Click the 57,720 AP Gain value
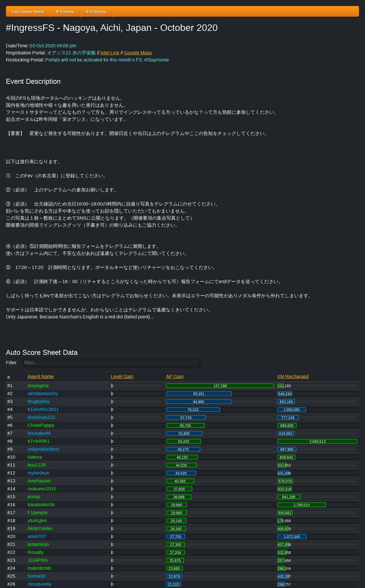This screenshot has width=365, height=588. [x=186, y=418]
